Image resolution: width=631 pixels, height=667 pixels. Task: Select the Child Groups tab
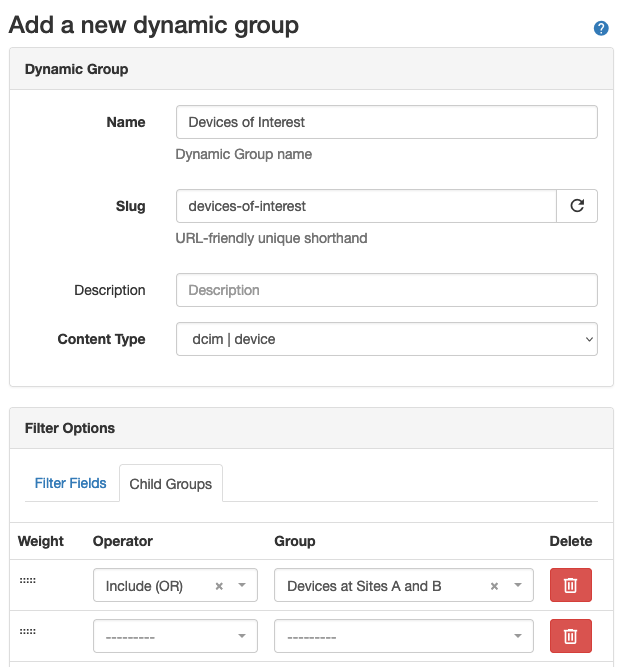[171, 484]
